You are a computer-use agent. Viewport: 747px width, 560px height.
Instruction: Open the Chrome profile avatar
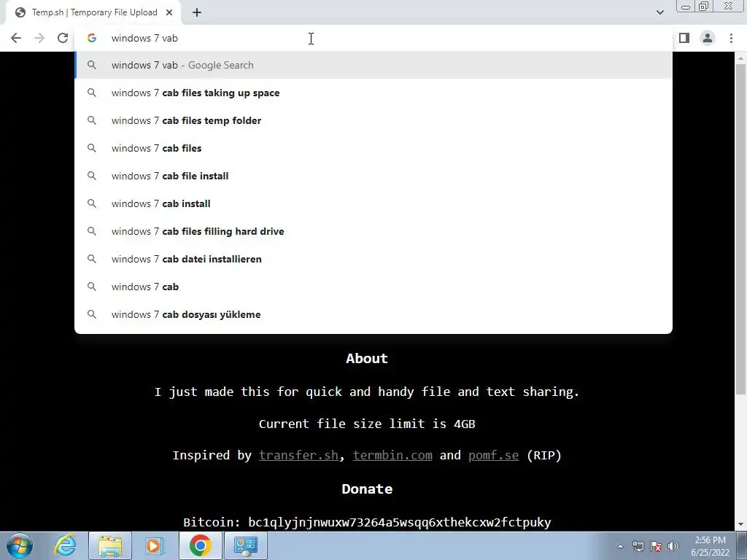click(x=708, y=38)
